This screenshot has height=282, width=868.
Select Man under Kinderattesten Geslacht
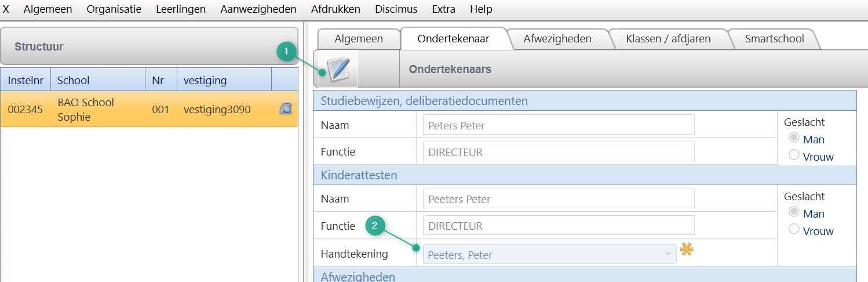coord(794,212)
